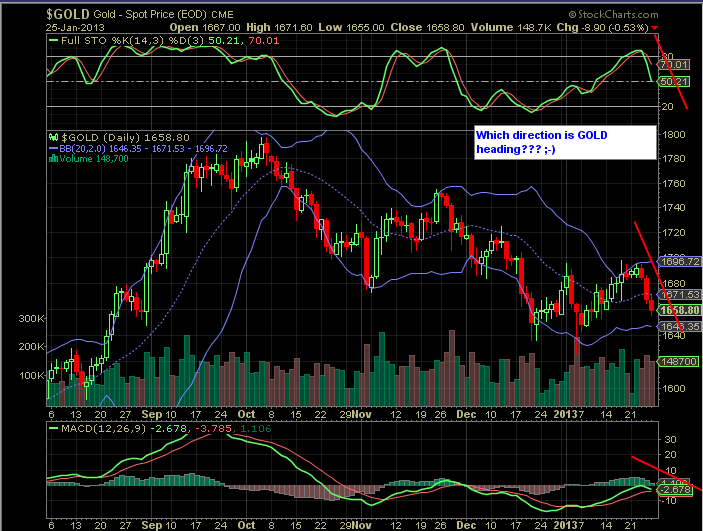Click the 30 label on the MACD axis
703x531 pixels.
pyautogui.click(x=670, y=440)
